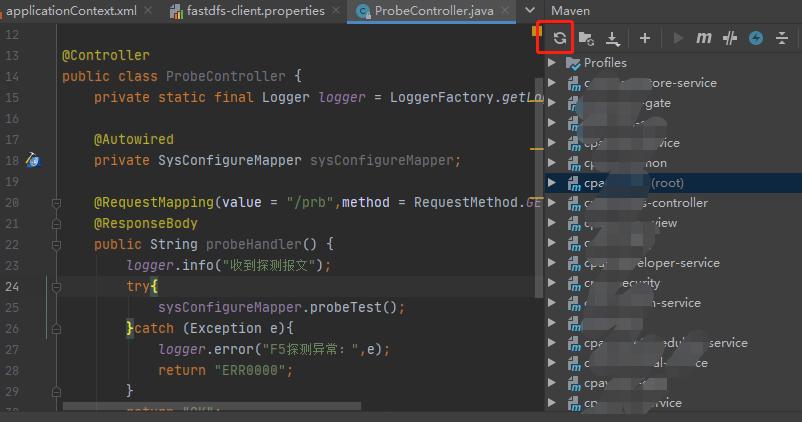Switch to applicationContext.xml tab
The width and height of the screenshot is (802, 422).
[71, 11]
